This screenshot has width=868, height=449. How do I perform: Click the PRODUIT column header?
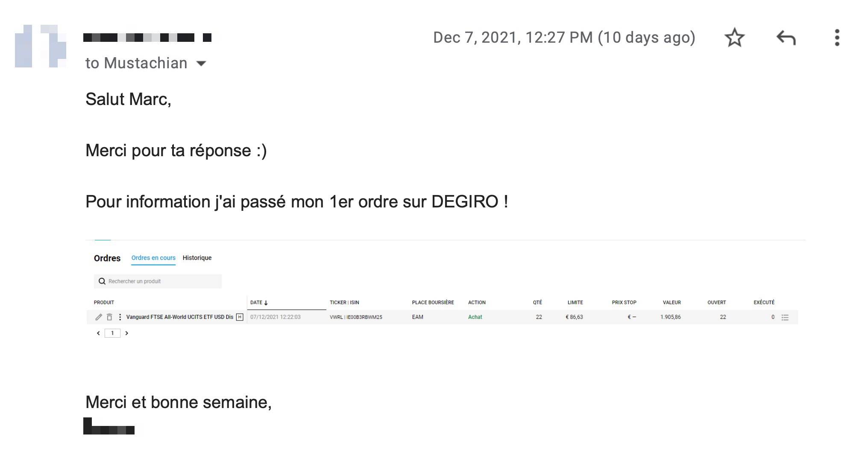coord(104,303)
